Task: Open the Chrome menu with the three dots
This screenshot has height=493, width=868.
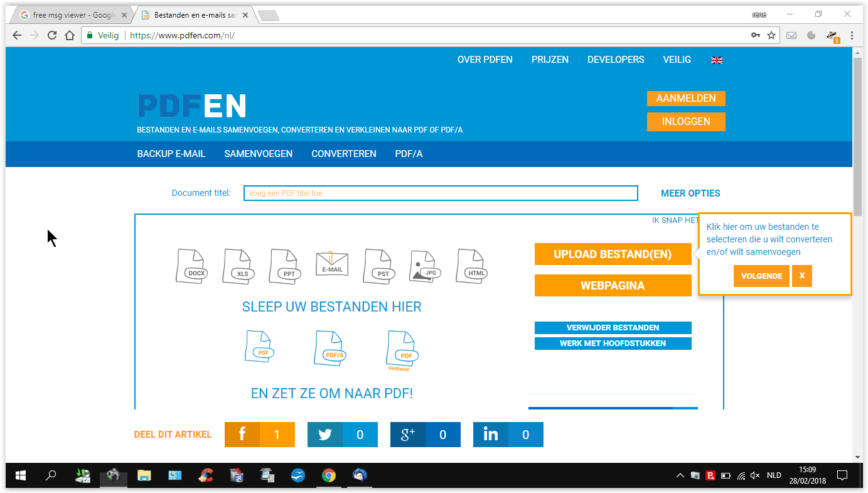Action: [852, 35]
